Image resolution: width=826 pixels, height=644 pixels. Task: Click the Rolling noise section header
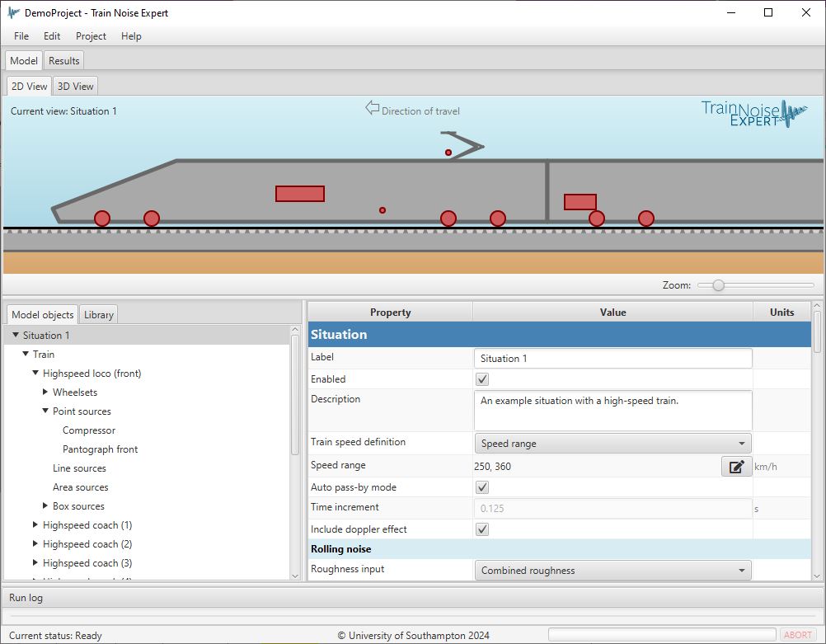(x=560, y=548)
